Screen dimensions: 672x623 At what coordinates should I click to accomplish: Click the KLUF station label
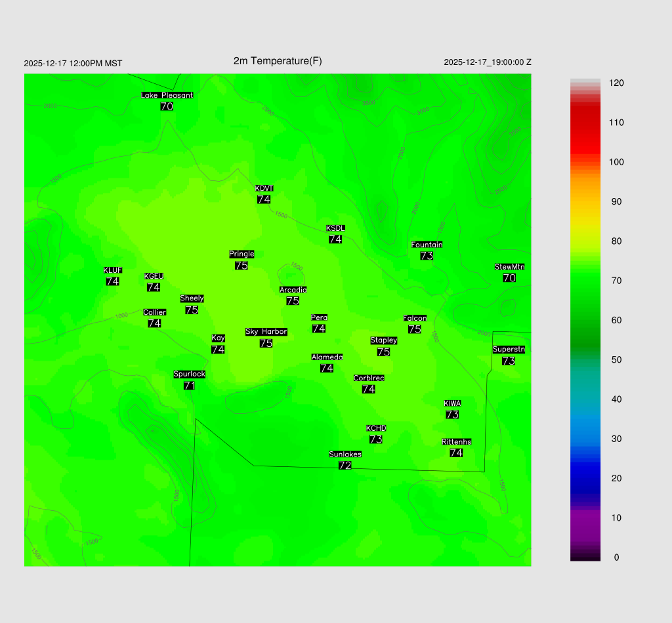point(112,270)
